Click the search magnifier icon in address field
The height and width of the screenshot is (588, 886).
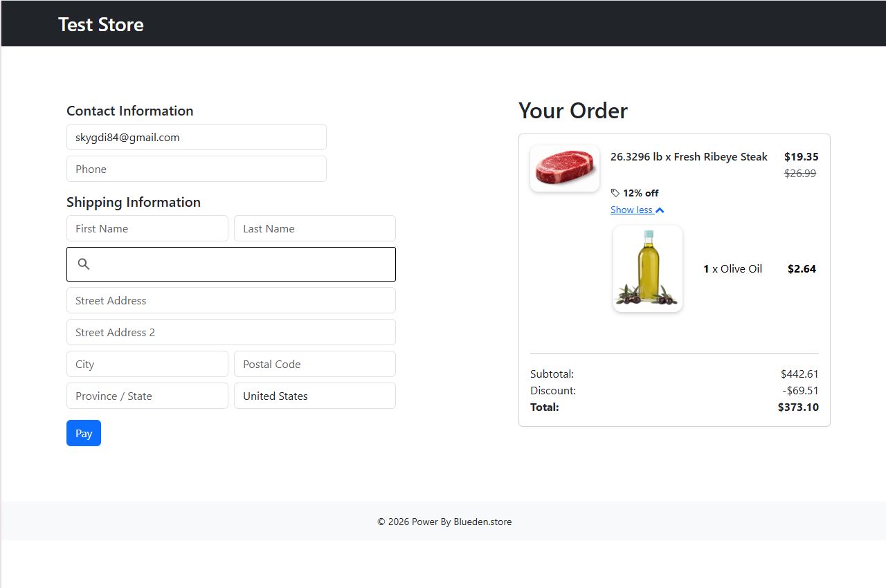[x=84, y=264]
